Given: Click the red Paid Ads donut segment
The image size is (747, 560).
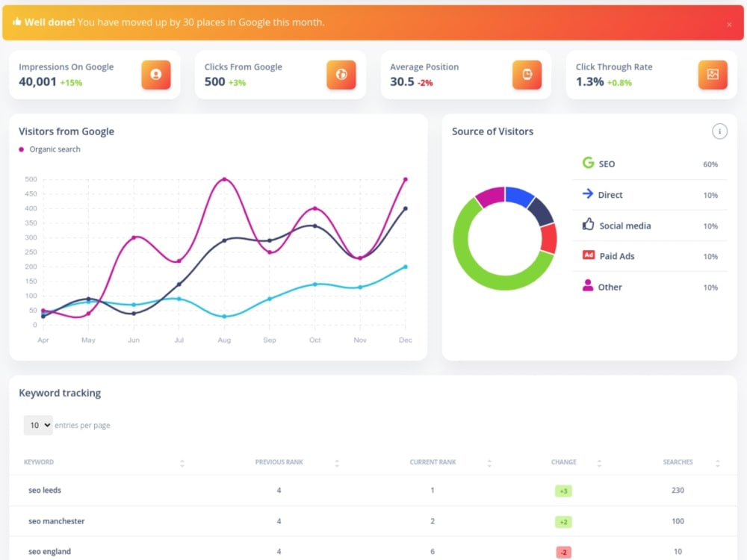Looking at the screenshot, I should coord(549,238).
